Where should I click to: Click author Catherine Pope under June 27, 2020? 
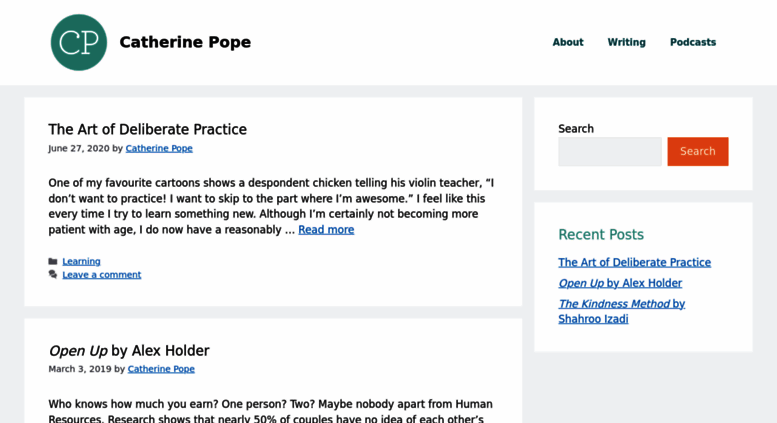click(159, 148)
